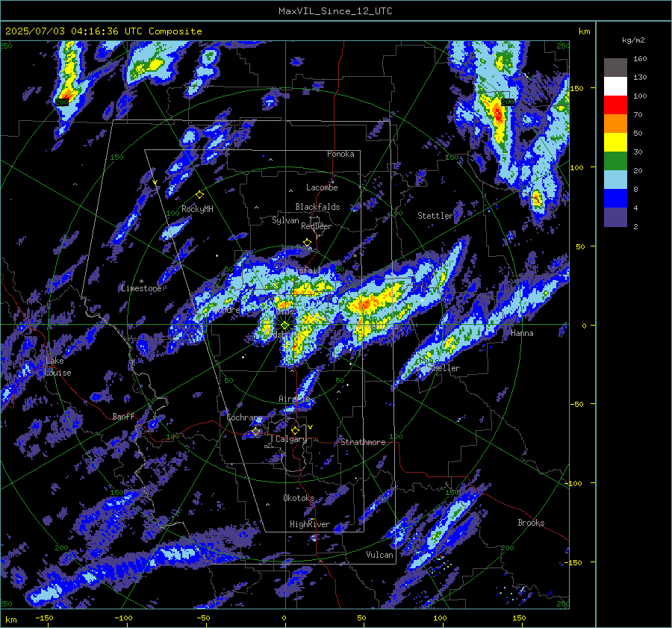
Task: Click the Drumheller label near storm cell
Action: point(438,368)
